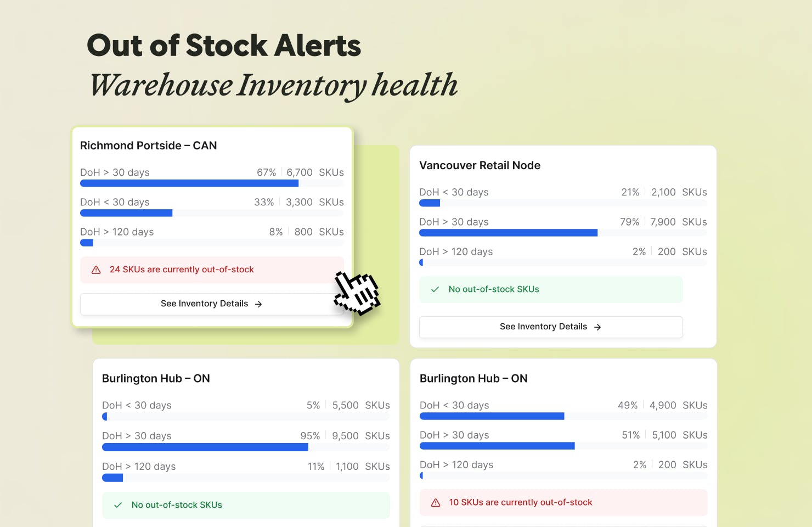Click the pixelated hand pointer graphic
Screen dimensions: 812x527
[357, 293]
